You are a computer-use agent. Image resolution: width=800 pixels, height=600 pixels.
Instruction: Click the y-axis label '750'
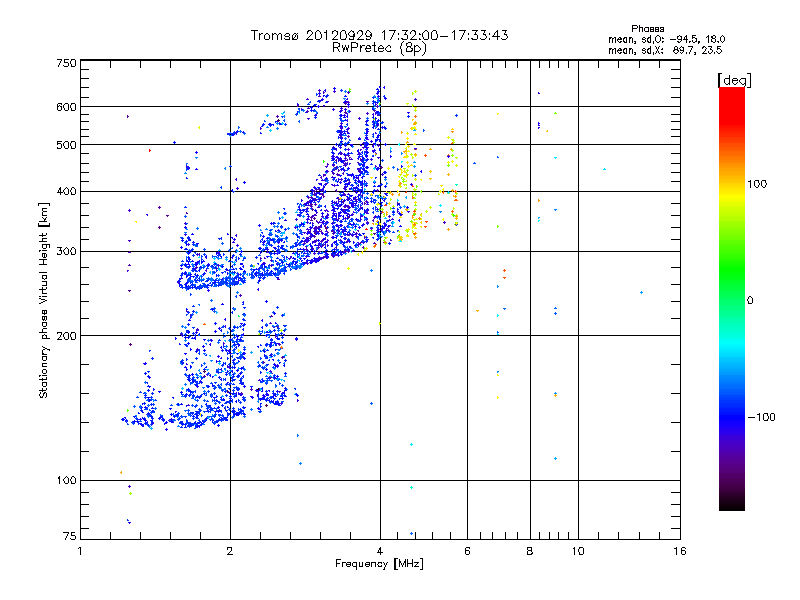66,63
